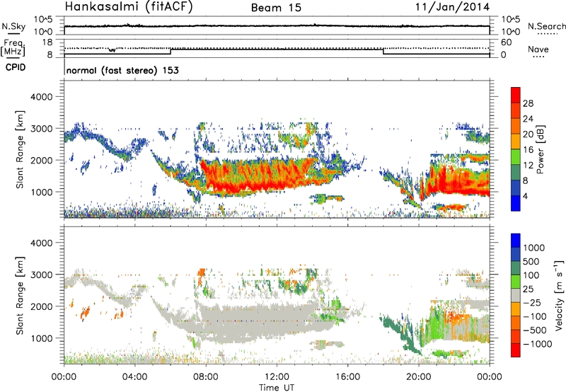Click the '4' power colorbar tick label
The width and height of the screenshot is (566, 392).
click(x=525, y=196)
